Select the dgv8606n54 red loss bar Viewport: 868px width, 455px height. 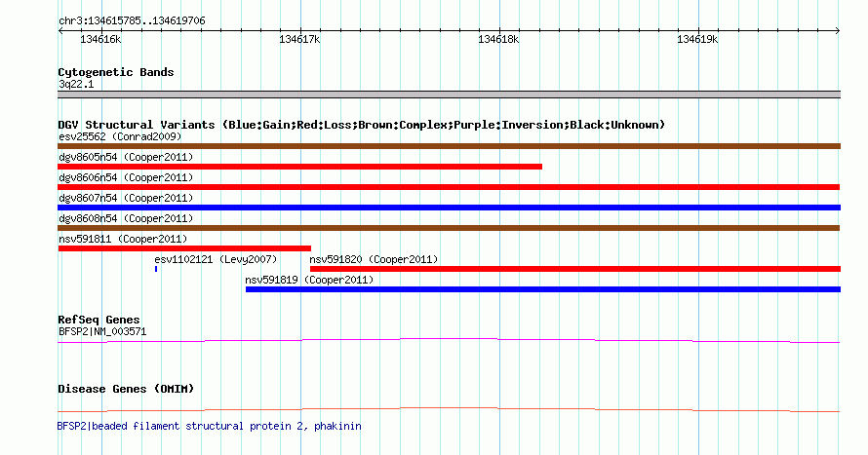[449, 187]
